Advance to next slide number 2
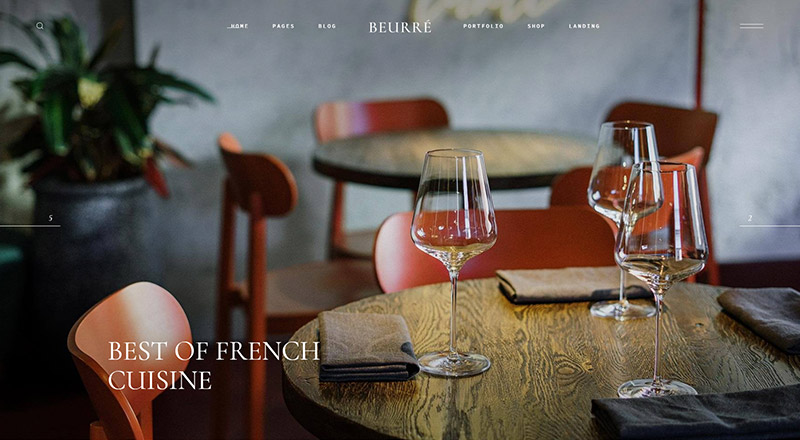Viewport: 800px width, 440px height. [x=750, y=218]
